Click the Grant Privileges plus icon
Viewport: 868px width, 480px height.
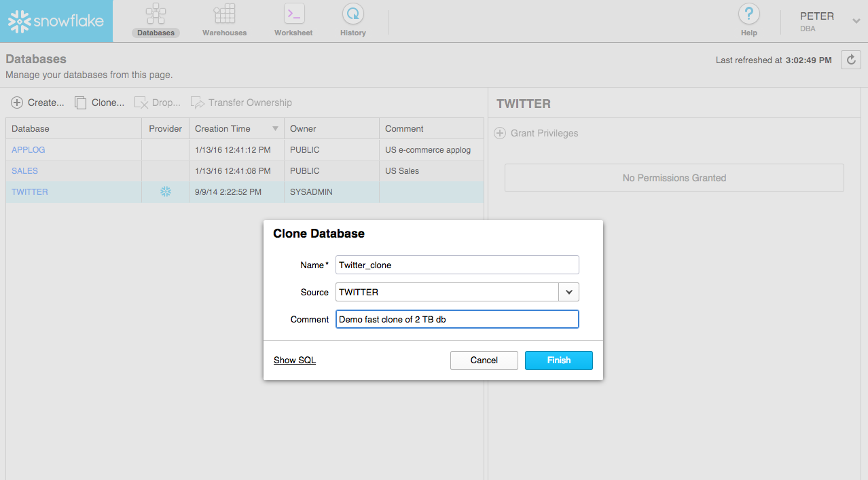[x=500, y=133]
